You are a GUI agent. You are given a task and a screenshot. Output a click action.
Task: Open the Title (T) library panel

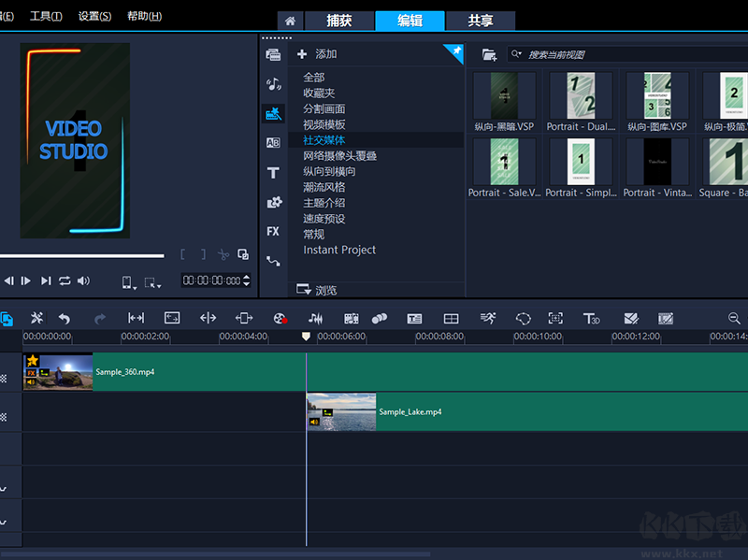coord(273,173)
